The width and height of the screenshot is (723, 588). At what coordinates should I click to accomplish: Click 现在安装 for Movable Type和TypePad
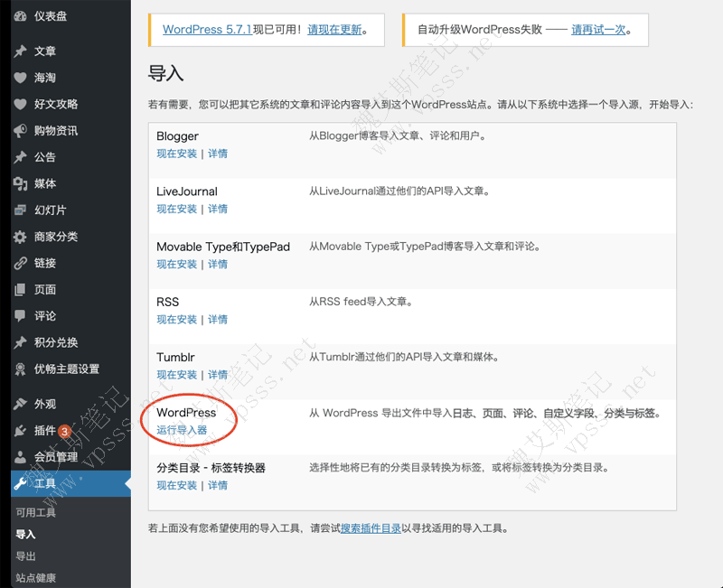tap(177, 264)
